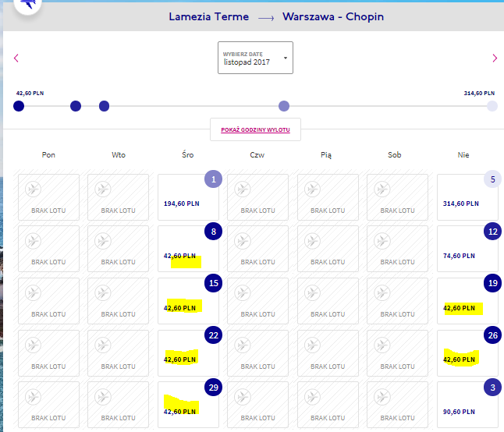Click the route arrow between the cities
This screenshot has height=432, width=504.
click(266, 18)
